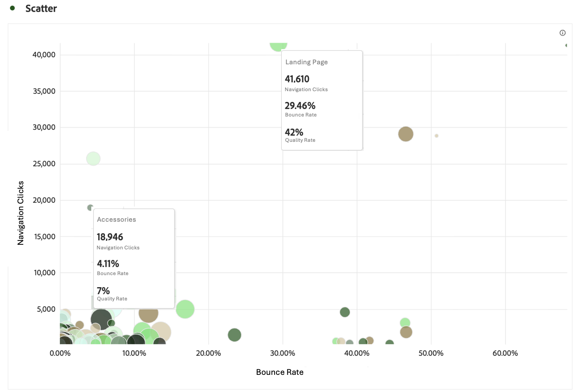Image resolution: width=578 pixels, height=392 pixels.
Task: Click the Bounce Rate x-axis title
Action: (x=280, y=372)
